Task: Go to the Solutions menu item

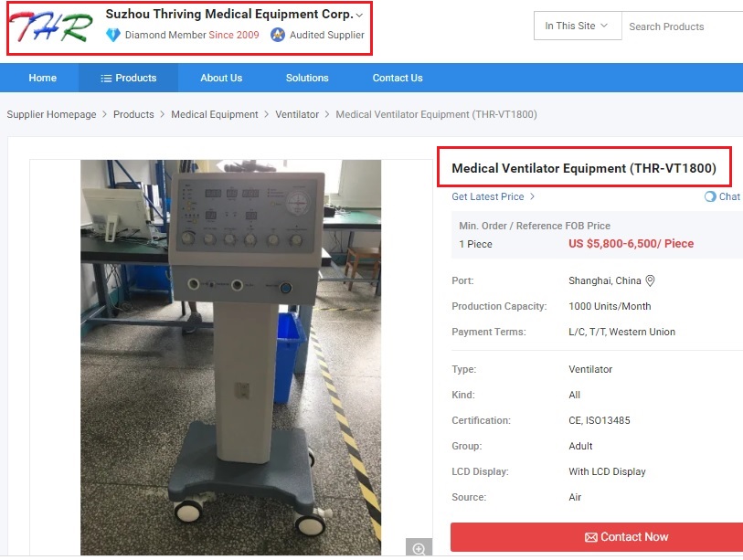Action: click(x=307, y=78)
